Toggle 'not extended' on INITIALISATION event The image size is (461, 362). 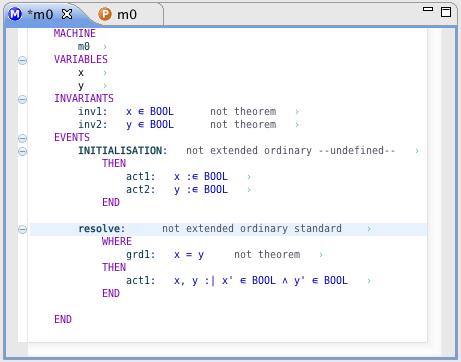(222, 150)
